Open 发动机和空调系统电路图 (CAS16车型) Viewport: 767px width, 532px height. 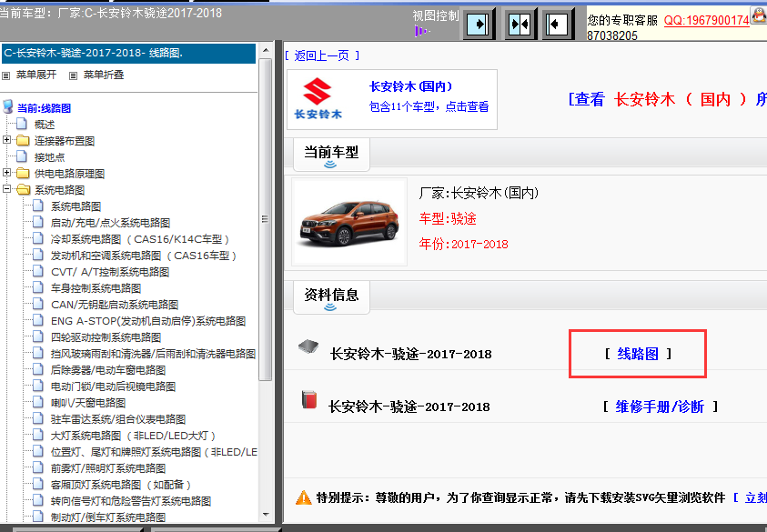pyautogui.click(x=144, y=256)
